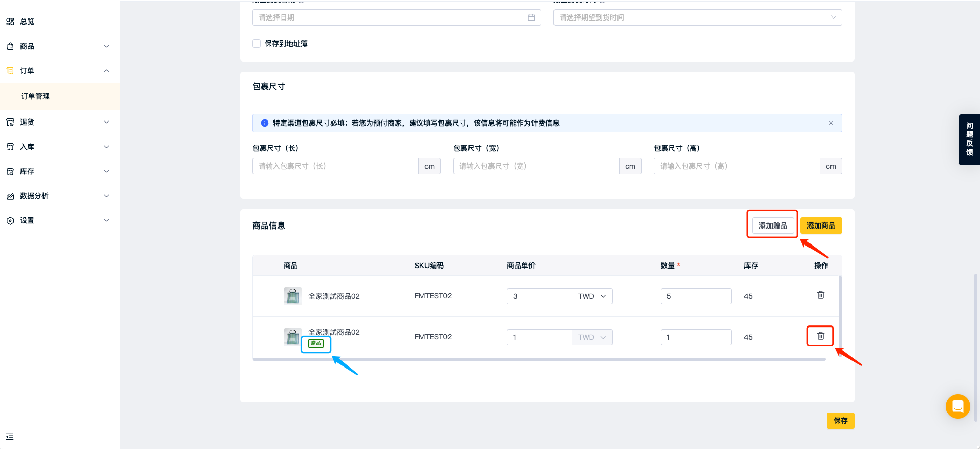Click the calendar icon in date field
Viewport: 980px width, 449px height.
531,17
